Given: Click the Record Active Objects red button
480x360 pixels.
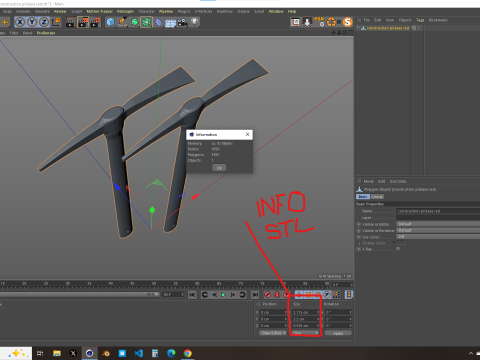Looking at the screenshot, I should click(267, 295).
